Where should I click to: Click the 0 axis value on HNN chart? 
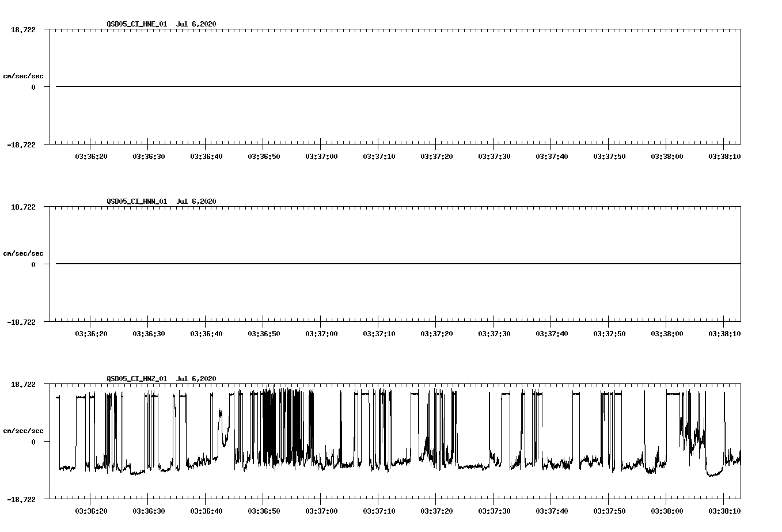click(x=33, y=264)
